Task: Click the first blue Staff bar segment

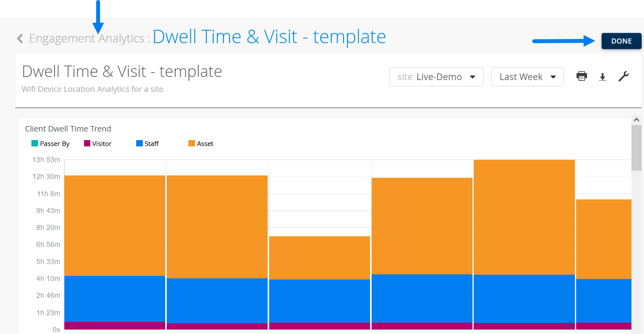Action: 115,298
